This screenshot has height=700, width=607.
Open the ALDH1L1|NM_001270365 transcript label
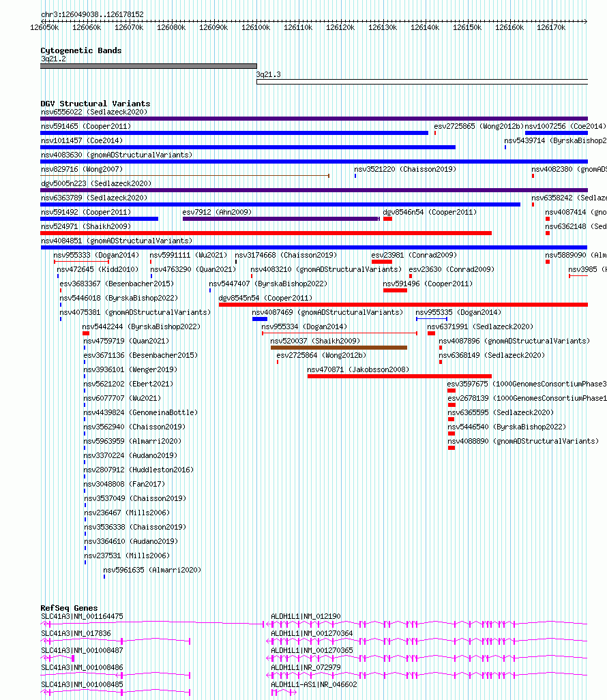click(312, 650)
